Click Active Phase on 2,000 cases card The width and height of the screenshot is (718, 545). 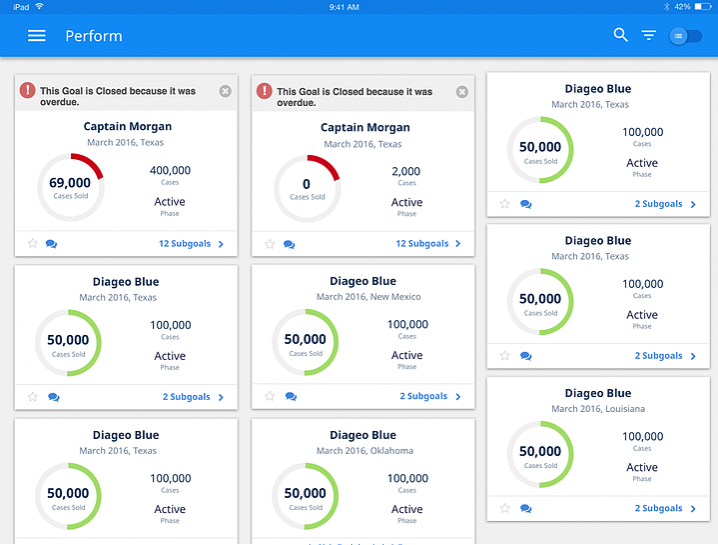coord(407,207)
